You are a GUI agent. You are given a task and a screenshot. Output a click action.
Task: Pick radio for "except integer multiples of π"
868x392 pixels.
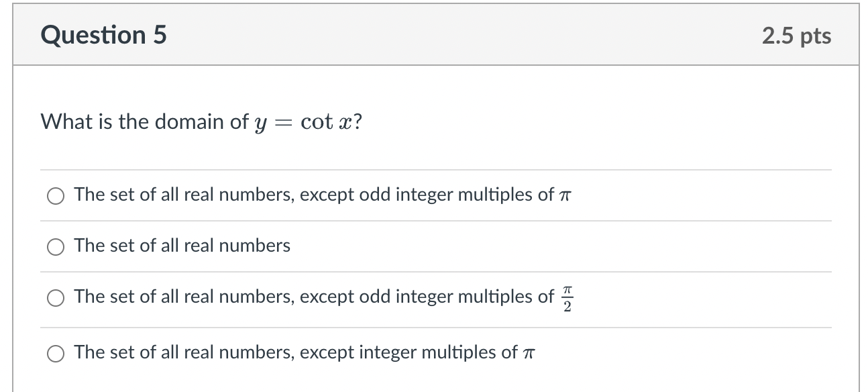click(56, 353)
